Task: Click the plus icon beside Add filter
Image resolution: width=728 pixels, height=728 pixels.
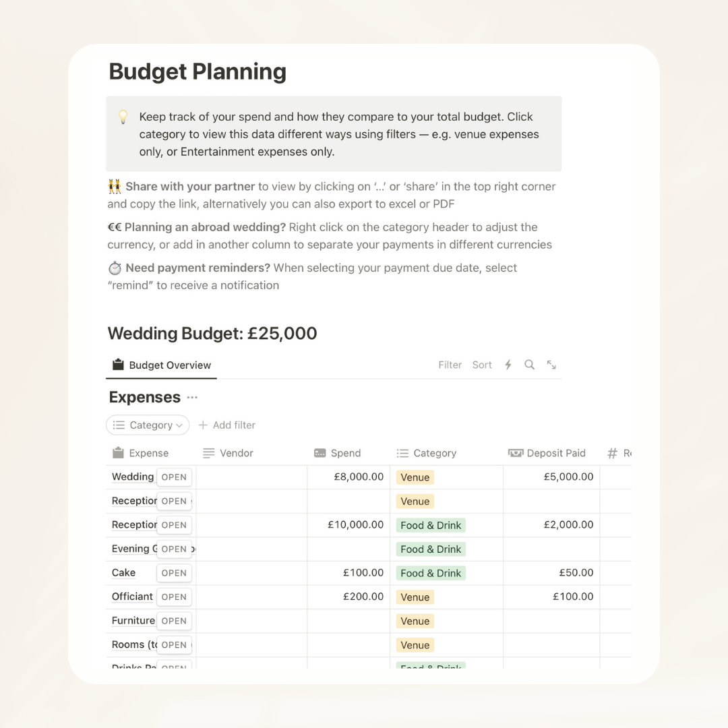Action: 203,425
